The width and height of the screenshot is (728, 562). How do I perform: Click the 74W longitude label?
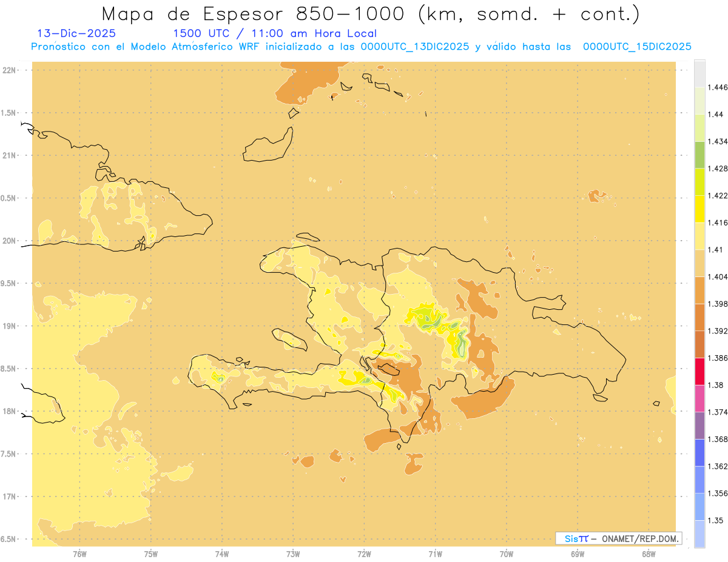click(x=222, y=555)
